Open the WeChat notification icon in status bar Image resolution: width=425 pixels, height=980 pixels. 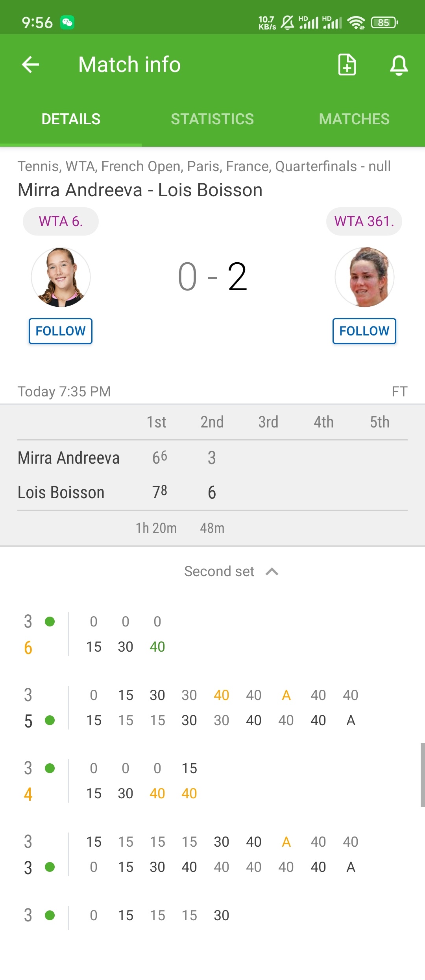(67, 22)
